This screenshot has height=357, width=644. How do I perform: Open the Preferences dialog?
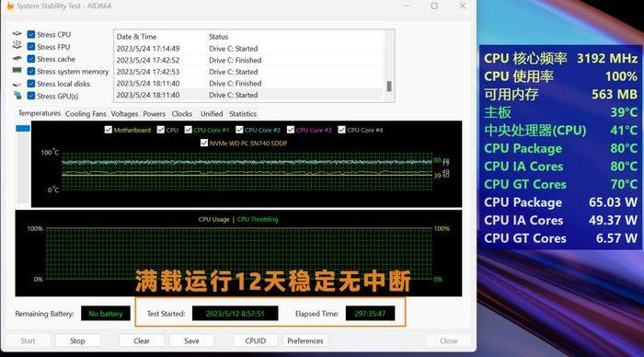pos(305,340)
